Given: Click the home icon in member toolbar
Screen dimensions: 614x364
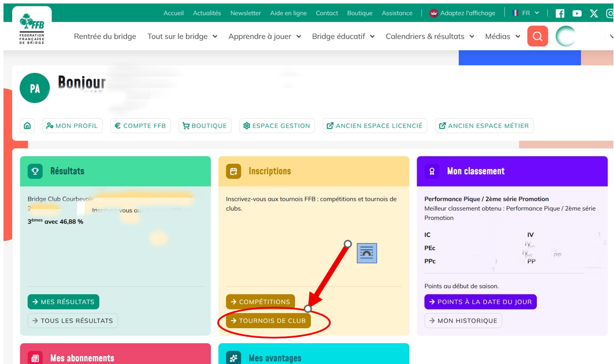Looking at the screenshot, I should 27,126.
